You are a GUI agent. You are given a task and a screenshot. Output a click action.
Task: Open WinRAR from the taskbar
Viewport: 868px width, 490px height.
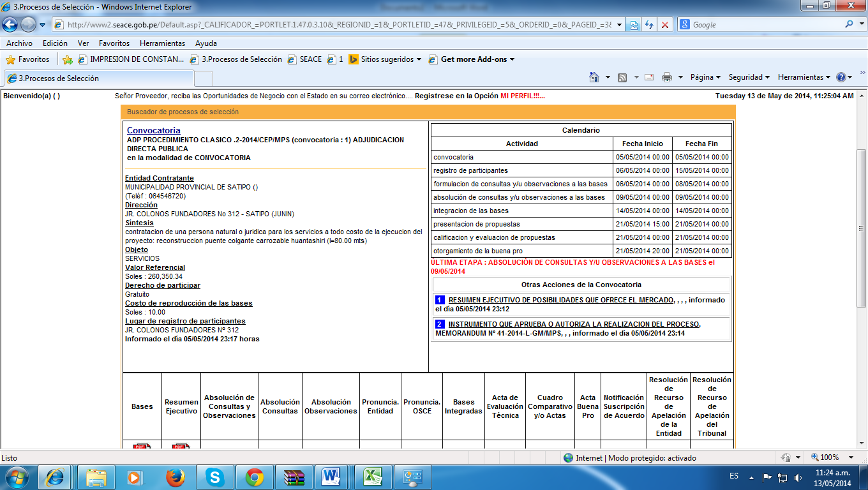tap(293, 477)
